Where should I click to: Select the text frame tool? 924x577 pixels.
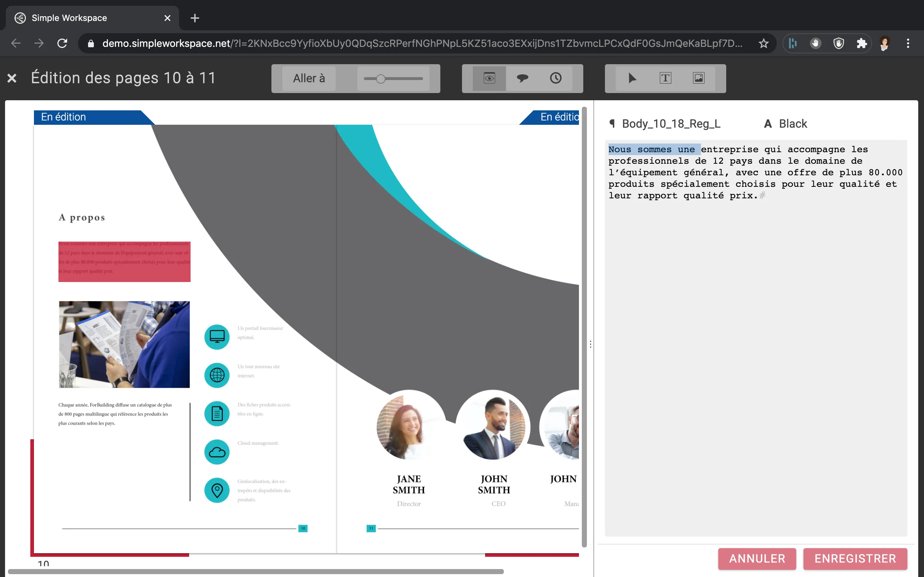coord(665,78)
